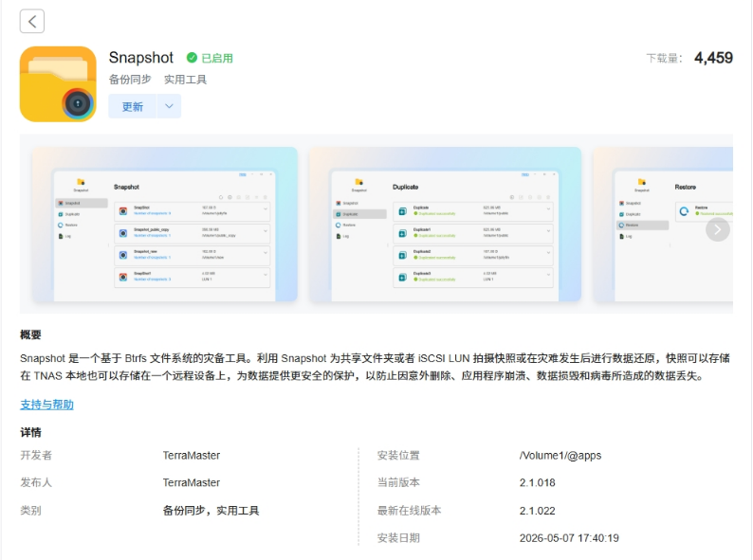Viewport: 753px width, 560px height.
Task: Click the 最新在线版本 label
Action: [x=409, y=511]
